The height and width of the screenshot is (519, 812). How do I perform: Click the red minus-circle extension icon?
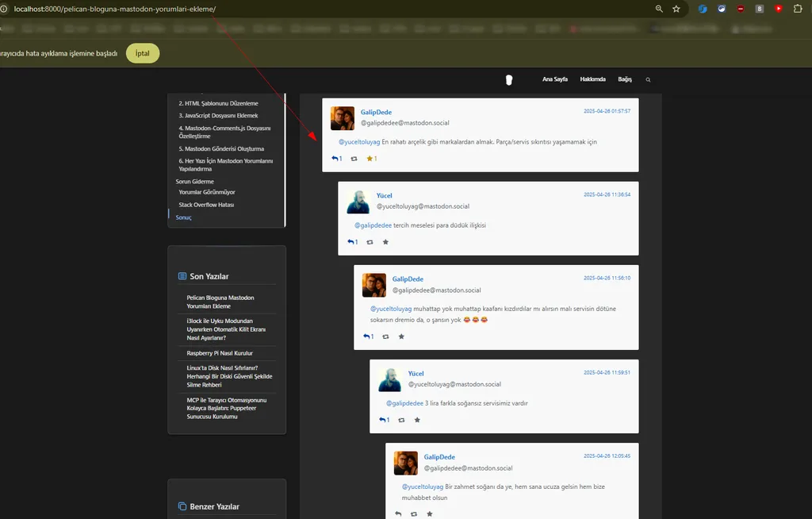(741, 9)
